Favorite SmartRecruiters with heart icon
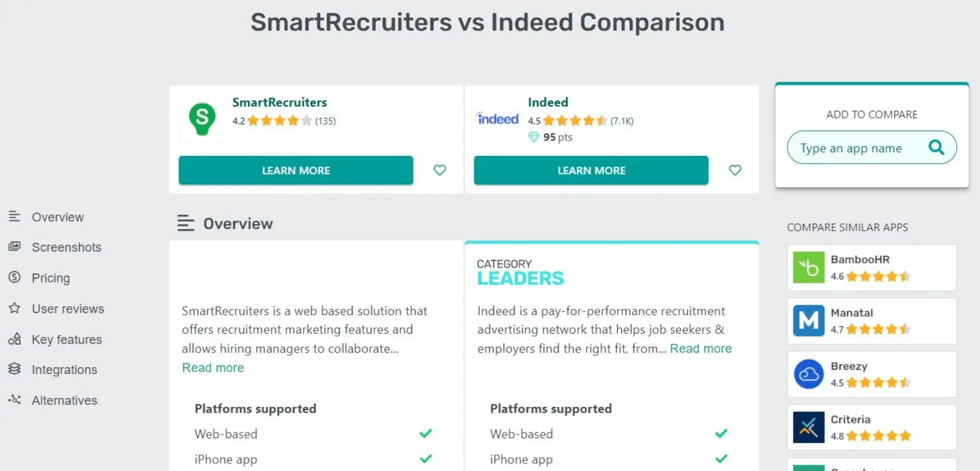Image resolution: width=980 pixels, height=471 pixels. pos(440,170)
